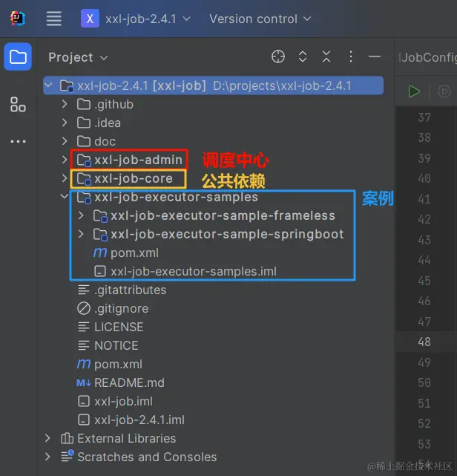Click the Expand Selected icon
This screenshot has width=457, height=476.
(x=303, y=56)
